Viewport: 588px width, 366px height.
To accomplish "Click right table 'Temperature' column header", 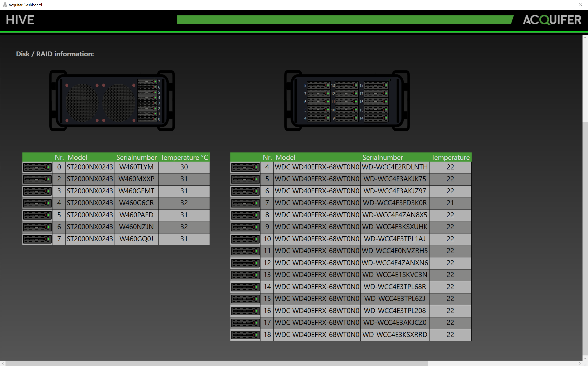I will pyautogui.click(x=450, y=157).
